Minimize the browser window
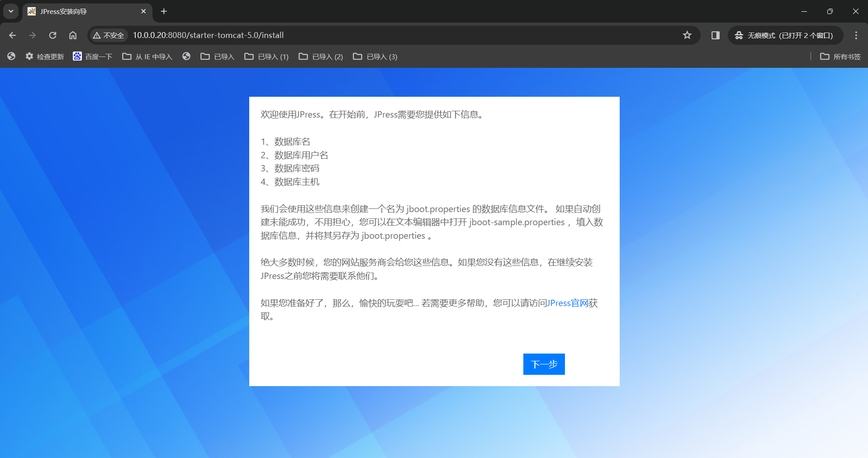 (x=804, y=11)
